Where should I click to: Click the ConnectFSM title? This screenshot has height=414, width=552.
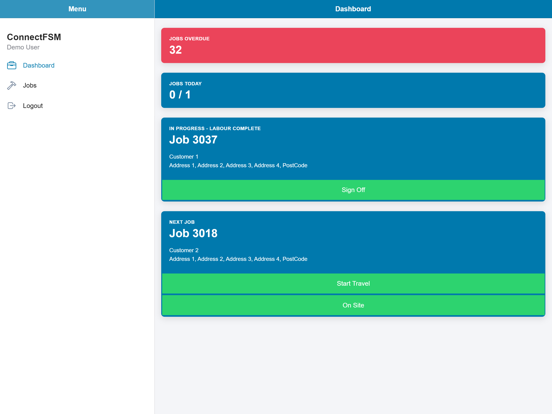tap(34, 37)
